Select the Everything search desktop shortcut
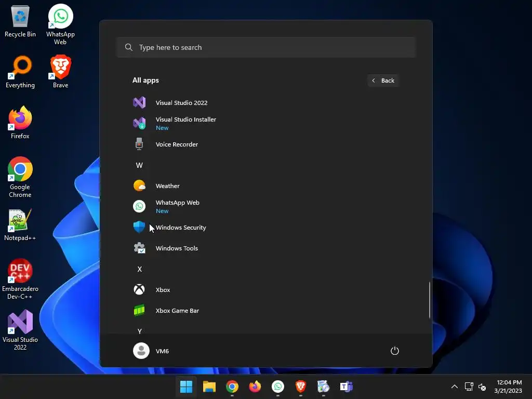 point(20,72)
